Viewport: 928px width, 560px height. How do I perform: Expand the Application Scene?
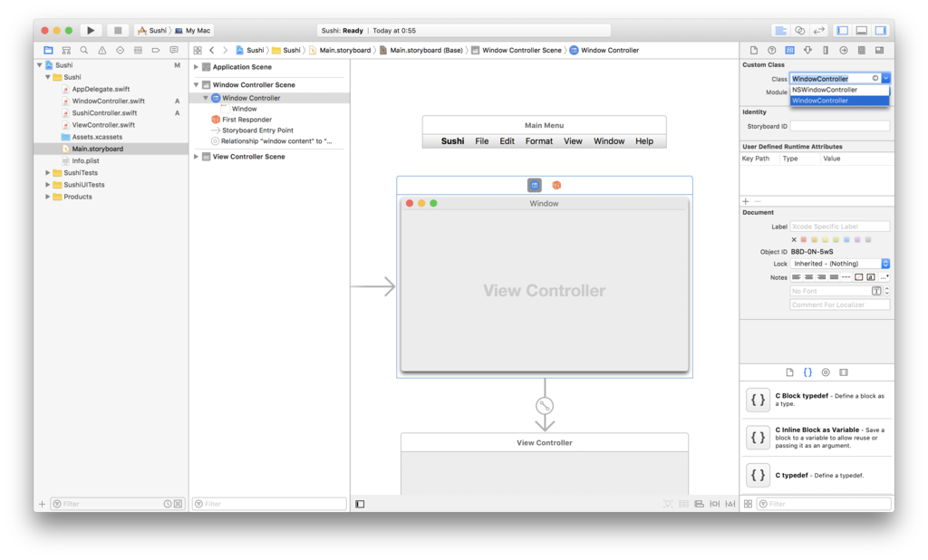(196, 67)
